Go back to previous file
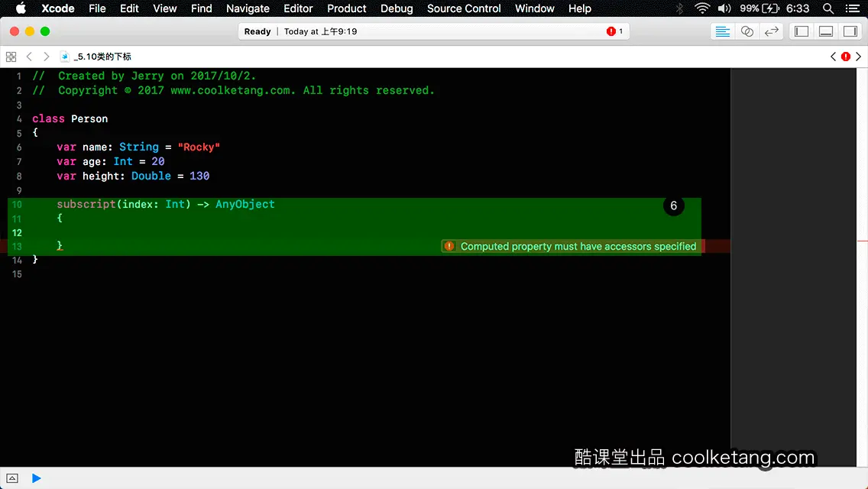This screenshot has height=489, width=868. (x=29, y=57)
